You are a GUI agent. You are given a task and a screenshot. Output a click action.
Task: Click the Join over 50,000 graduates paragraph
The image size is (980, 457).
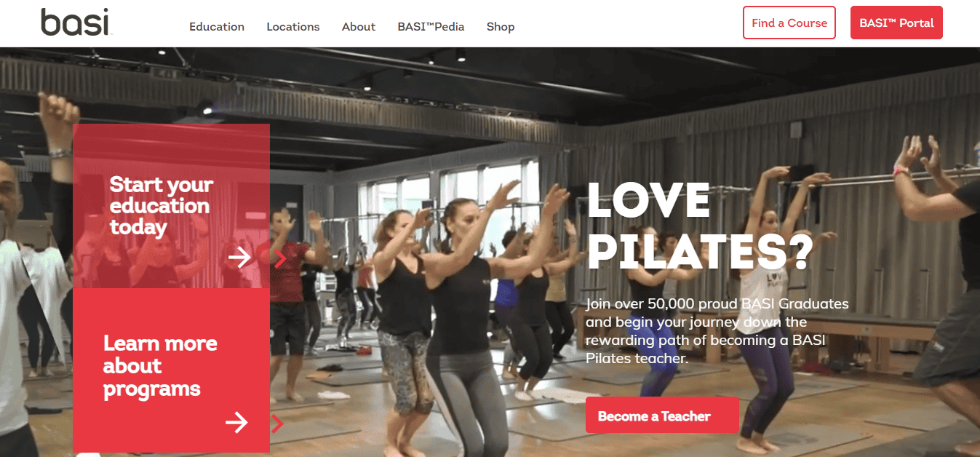click(717, 331)
